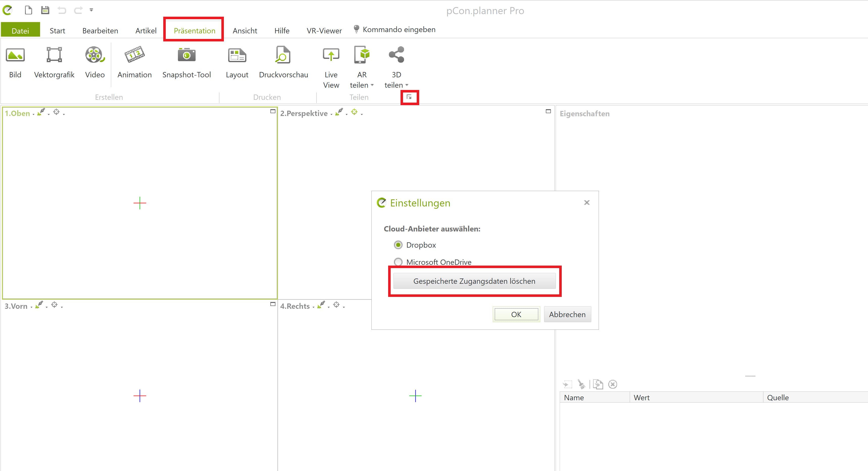The image size is (868, 471).
Task: Click the Quelle column header
Action: tap(815, 397)
